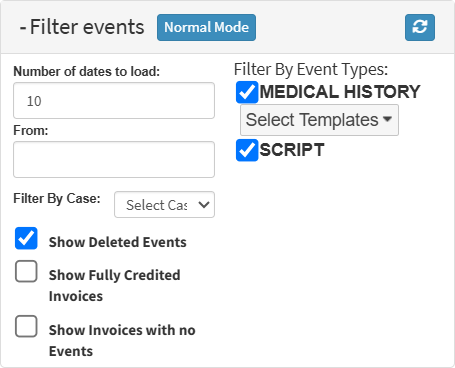This screenshot has height=368, width=455.
Task: Enable Show Fully Credited Invoices
Action: pyautogui.click(x=26, y=271)
